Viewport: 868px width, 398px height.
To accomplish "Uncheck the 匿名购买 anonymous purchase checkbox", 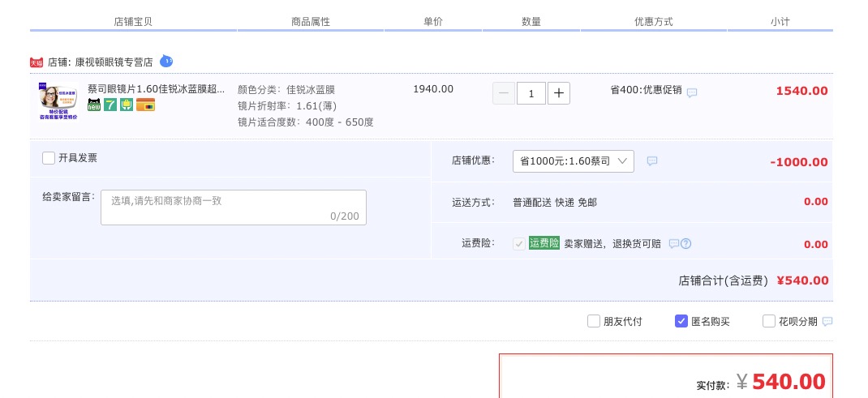I will pos(681,321).
